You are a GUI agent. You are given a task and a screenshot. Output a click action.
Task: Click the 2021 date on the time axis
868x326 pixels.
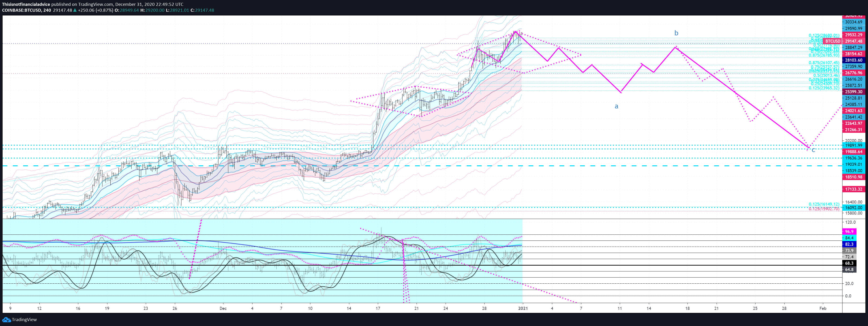[523, 308]
